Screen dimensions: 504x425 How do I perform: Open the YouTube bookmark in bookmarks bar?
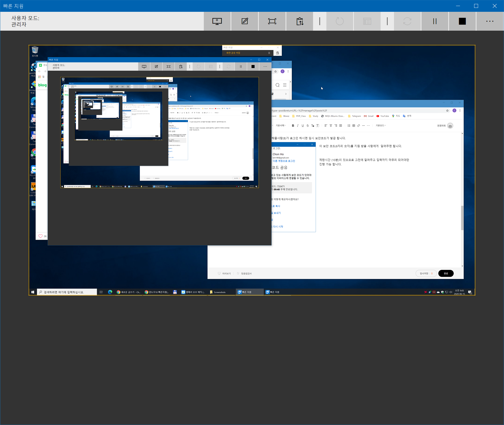pos(383,116)
